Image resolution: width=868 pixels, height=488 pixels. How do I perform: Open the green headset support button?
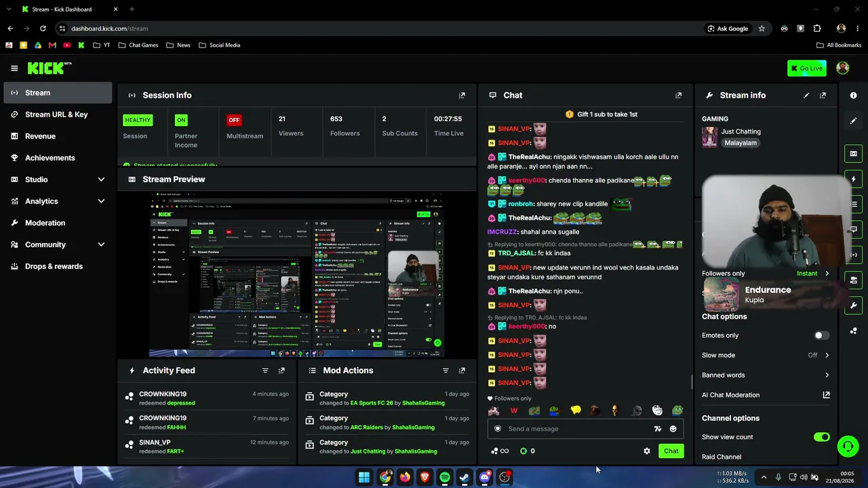click(x=848, y=446)
